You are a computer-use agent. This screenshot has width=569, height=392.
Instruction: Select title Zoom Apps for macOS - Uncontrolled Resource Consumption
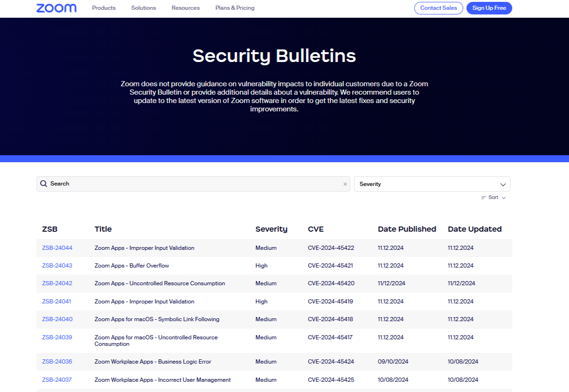coord(156,341)
